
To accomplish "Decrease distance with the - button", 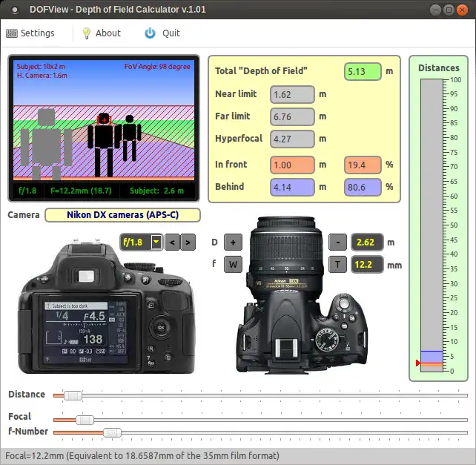I will (x=337, y=243).
